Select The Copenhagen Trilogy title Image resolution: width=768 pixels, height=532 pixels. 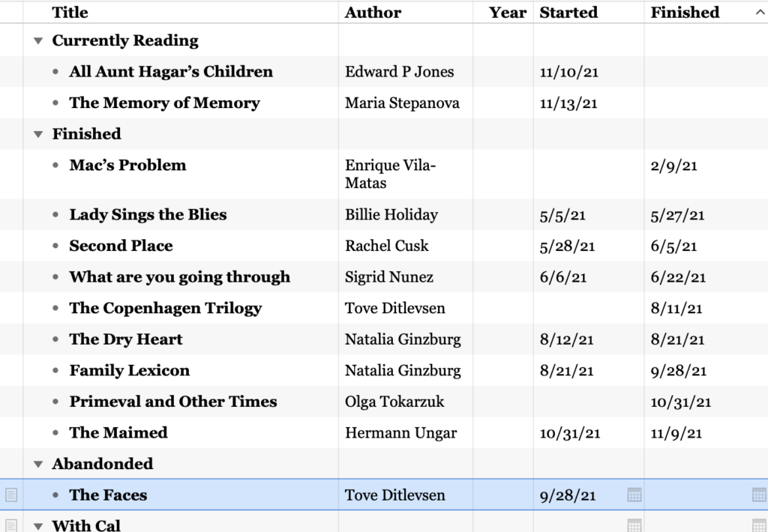click(x=166, y=308)
